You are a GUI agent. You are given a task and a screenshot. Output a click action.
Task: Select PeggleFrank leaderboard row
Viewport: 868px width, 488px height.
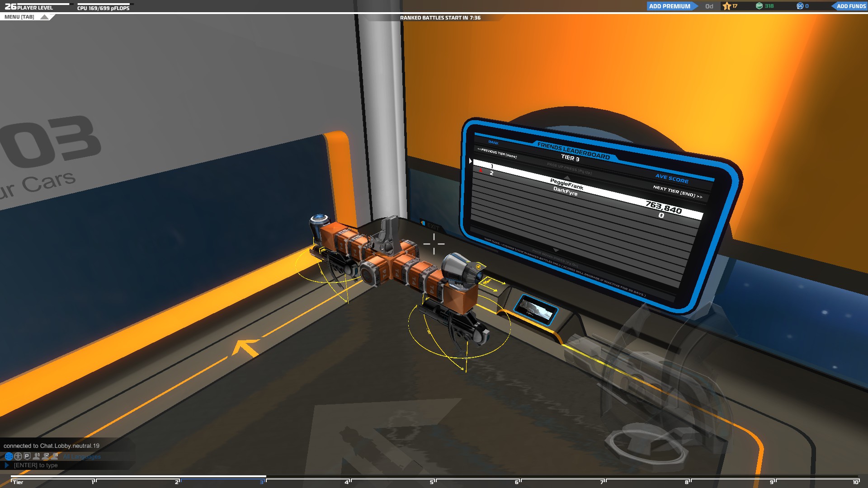pyautogui.click(x=567, y=184)
